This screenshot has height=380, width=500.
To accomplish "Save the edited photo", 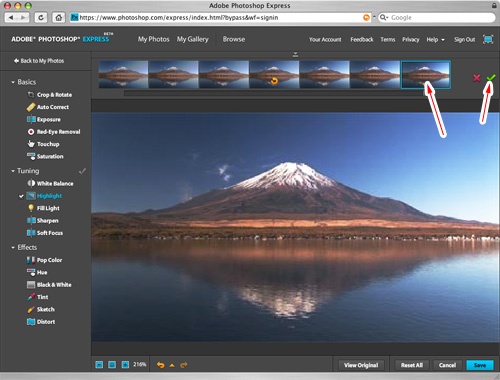I will 480,365.
